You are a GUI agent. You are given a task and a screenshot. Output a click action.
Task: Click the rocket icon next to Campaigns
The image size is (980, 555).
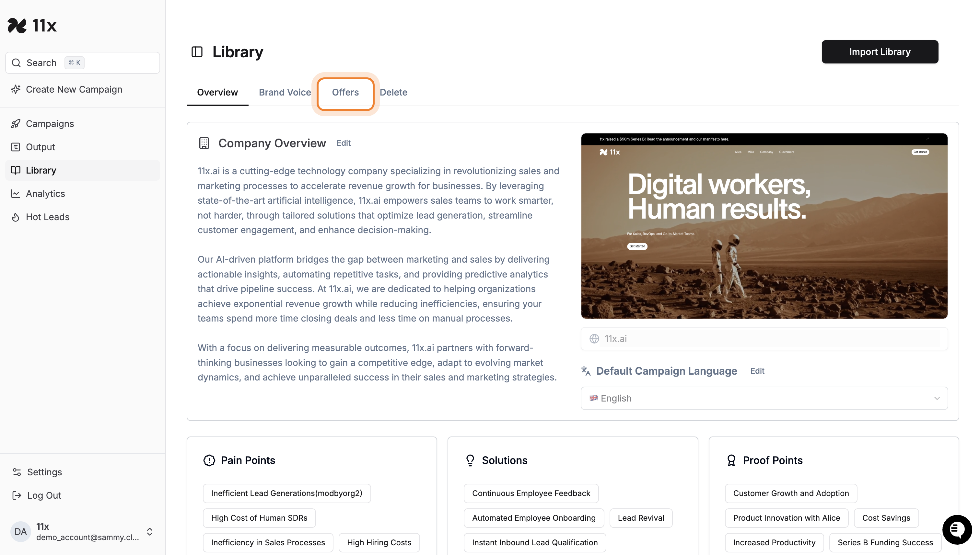[16, 123]
